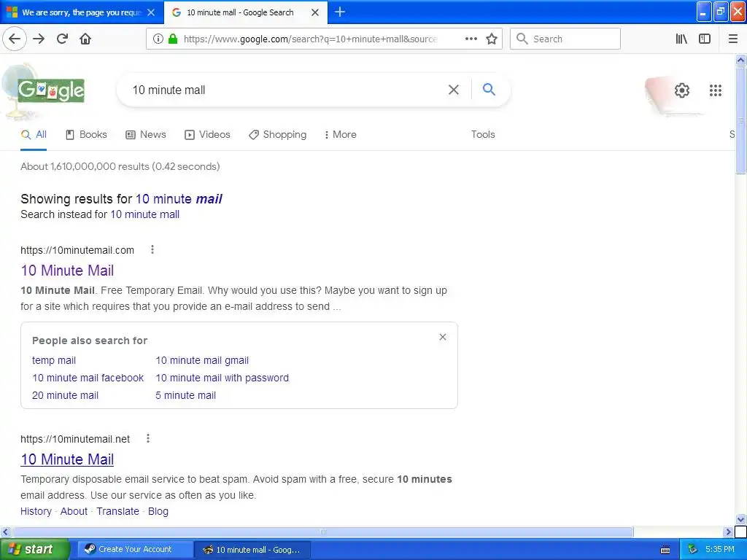Click the tray icon beside the clock

tap(693, 550)
